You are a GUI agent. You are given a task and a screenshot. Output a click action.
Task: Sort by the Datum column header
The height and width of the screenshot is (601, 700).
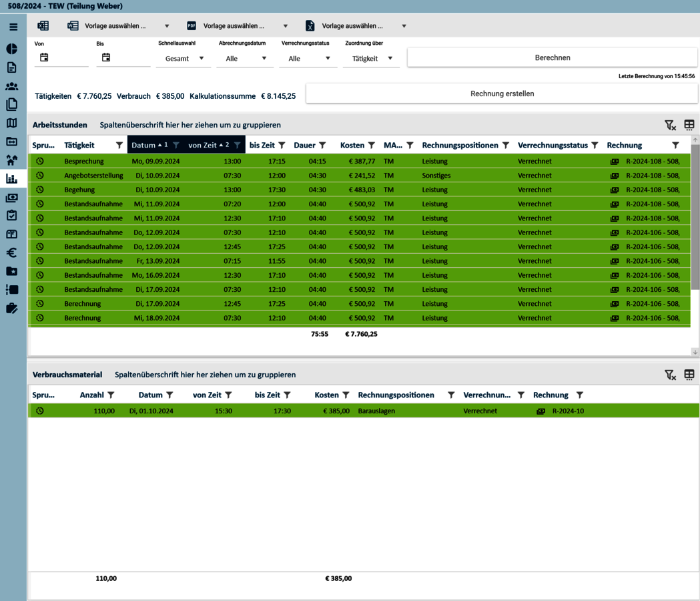tap(143, 145)
